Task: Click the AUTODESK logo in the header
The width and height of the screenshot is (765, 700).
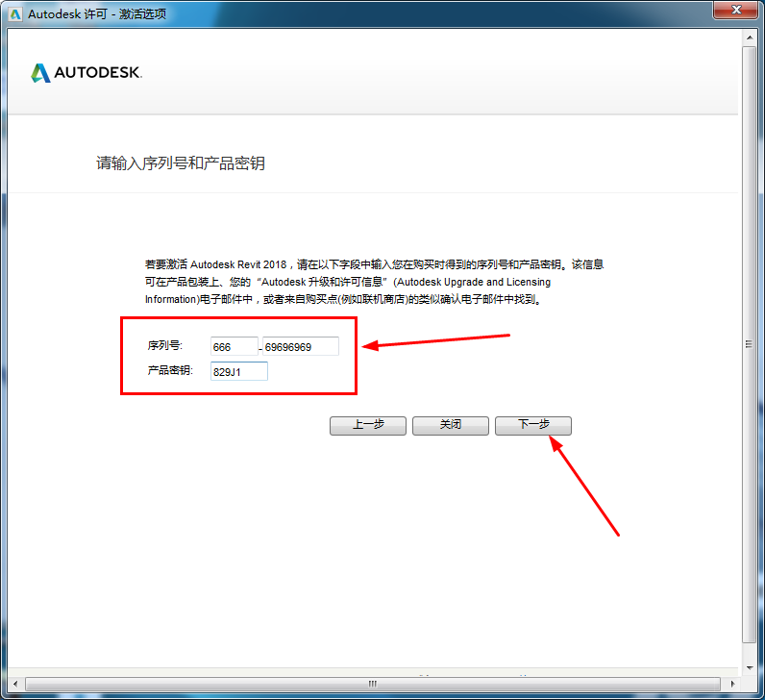Action: [x=86, y=73]
